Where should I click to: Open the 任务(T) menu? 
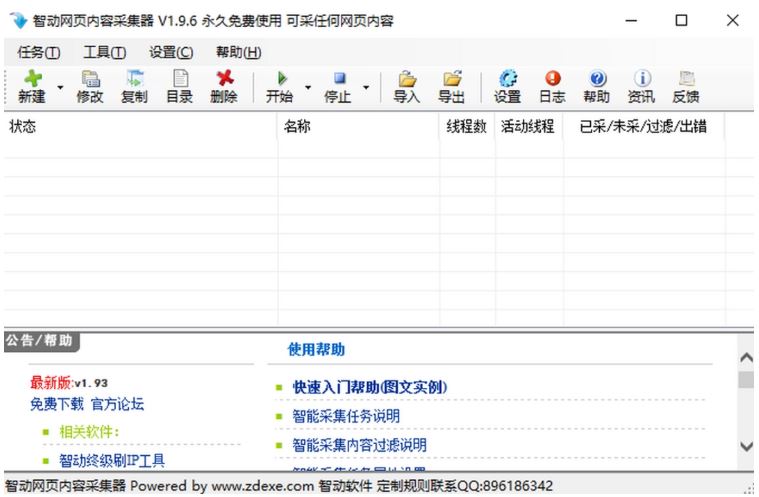(x=39, y=52)
